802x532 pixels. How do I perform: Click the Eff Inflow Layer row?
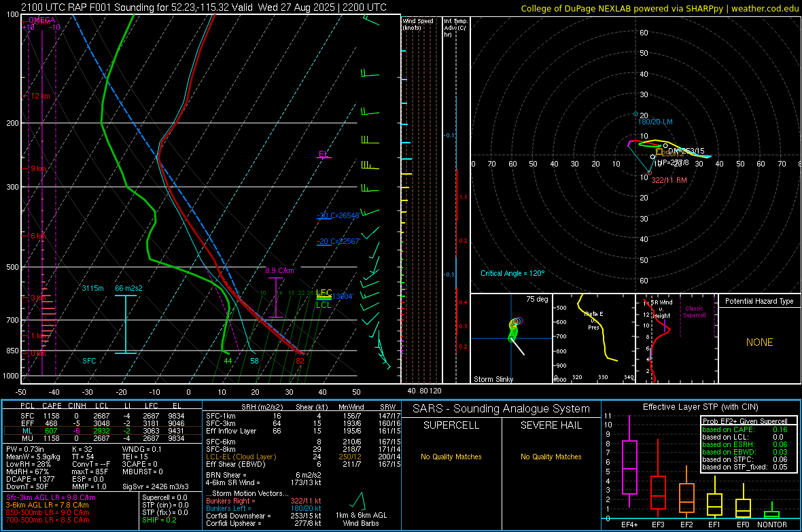(303, 431)
